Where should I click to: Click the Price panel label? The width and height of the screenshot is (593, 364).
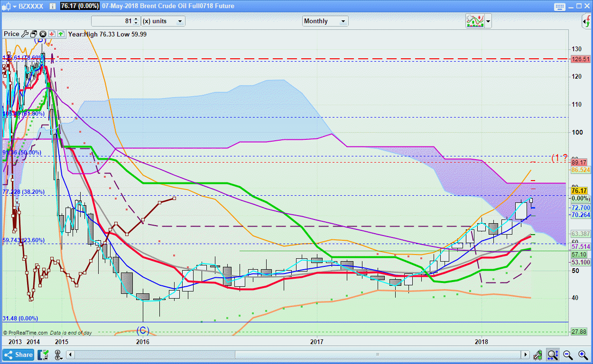11,34
